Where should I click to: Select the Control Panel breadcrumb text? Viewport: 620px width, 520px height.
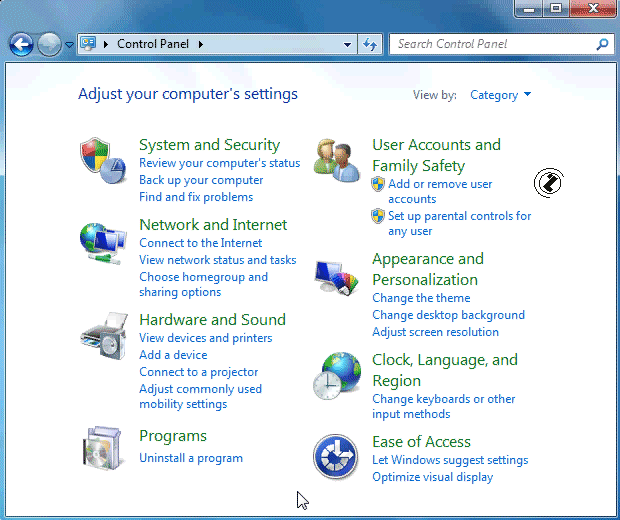point(153,44)
